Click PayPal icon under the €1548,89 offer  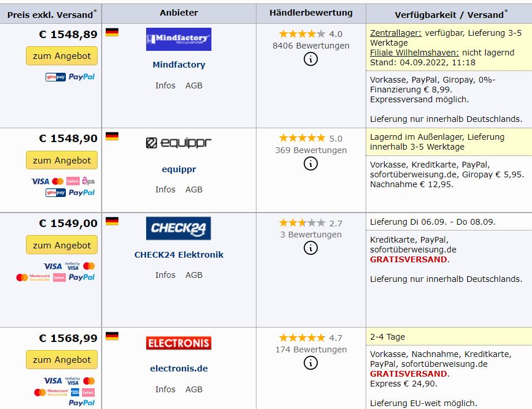point(81,77)
